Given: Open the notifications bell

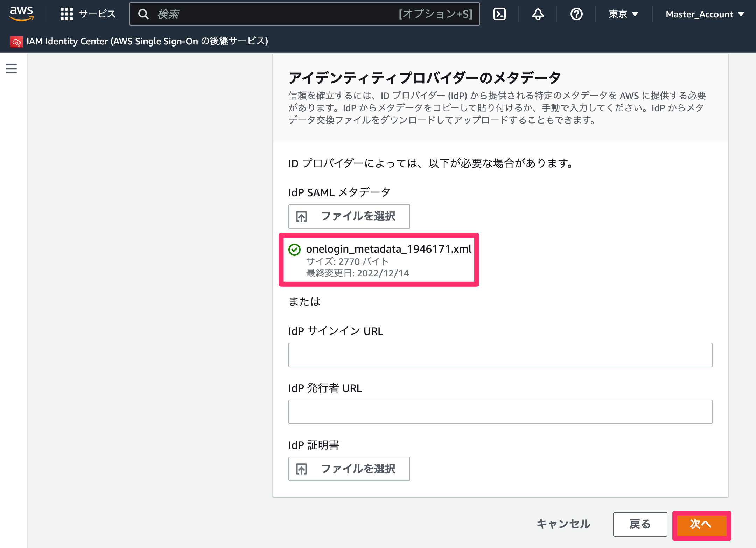Looking at the screenshot, I should point(538,14).
